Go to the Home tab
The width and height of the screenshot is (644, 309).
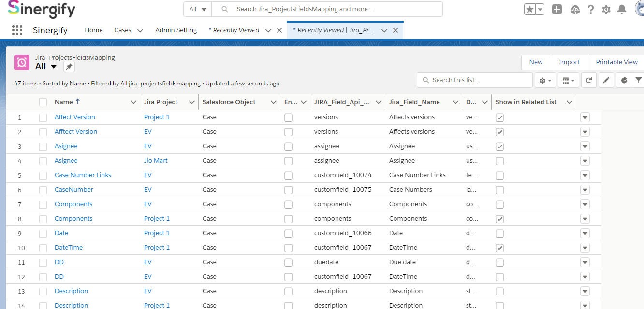tap(94, 30)
